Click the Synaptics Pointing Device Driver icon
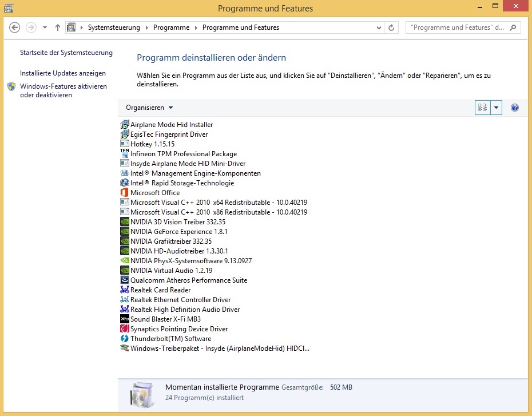Screen dimensions: 532x416 click(x=125, y=329)
